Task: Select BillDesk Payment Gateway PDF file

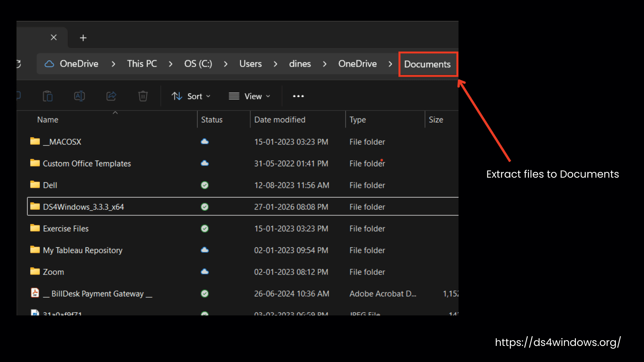Action: [x=243, y=294]
